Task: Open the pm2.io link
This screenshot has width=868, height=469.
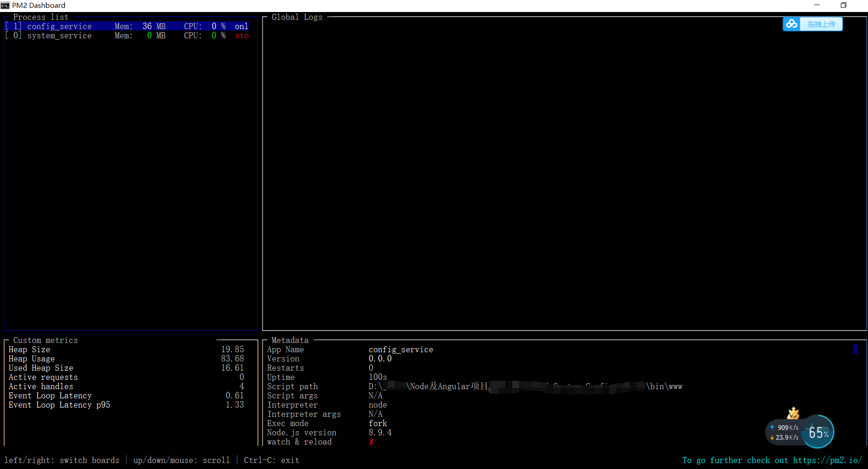Action: click(x=827, y=460)
